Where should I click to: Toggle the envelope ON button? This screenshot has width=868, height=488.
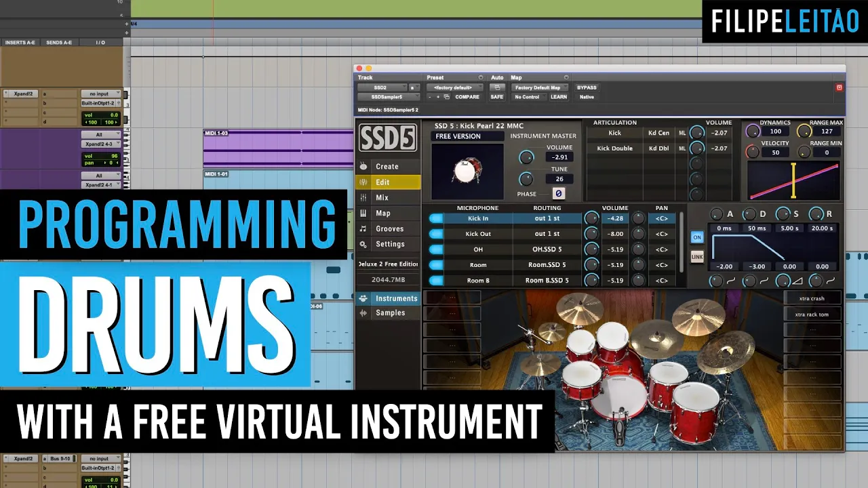pos(696,237)
